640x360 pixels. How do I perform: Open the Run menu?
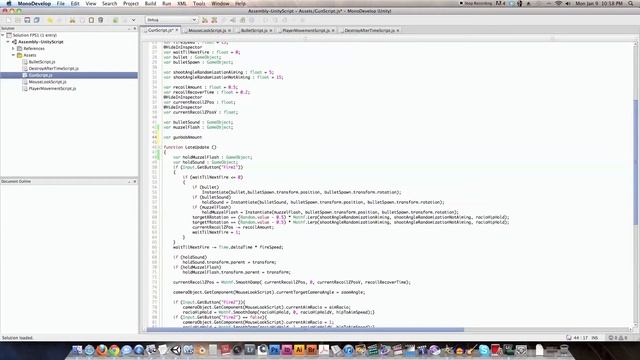tap(167, 3)
